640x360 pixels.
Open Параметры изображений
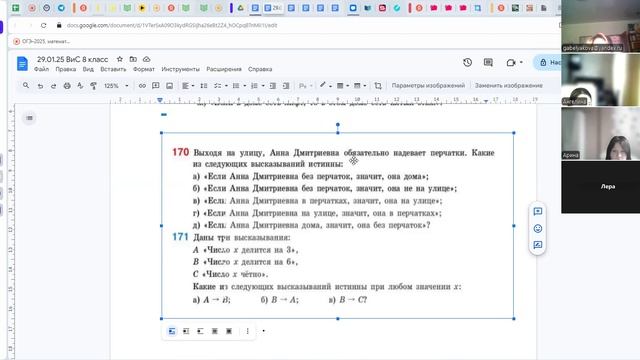(x=428, y=86)
